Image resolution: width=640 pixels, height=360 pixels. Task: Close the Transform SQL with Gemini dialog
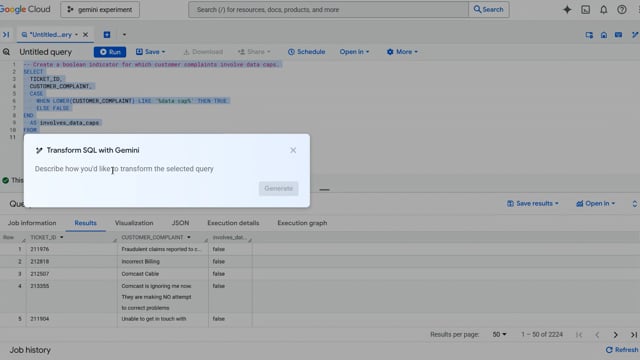[293, 150]
